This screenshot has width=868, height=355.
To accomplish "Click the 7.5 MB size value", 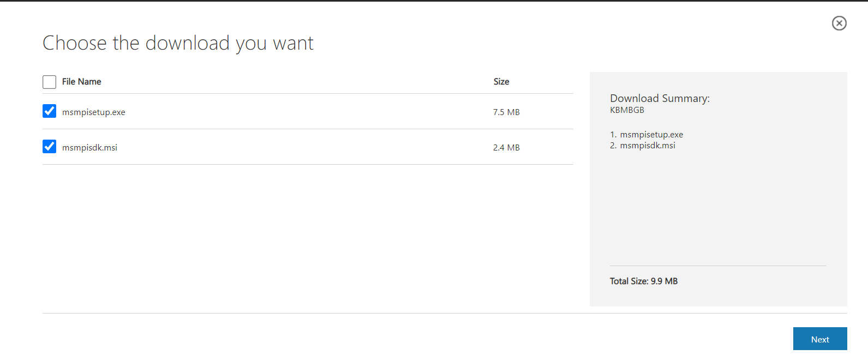I will tap(506, 112).
